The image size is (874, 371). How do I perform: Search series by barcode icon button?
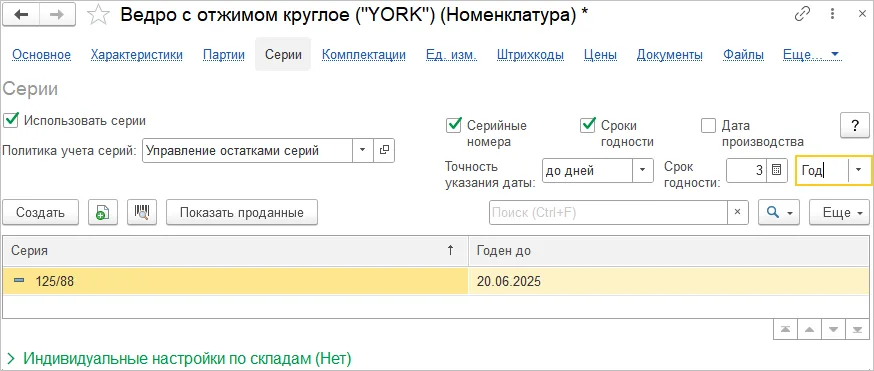pyautogui.click(x=142, y=213)
